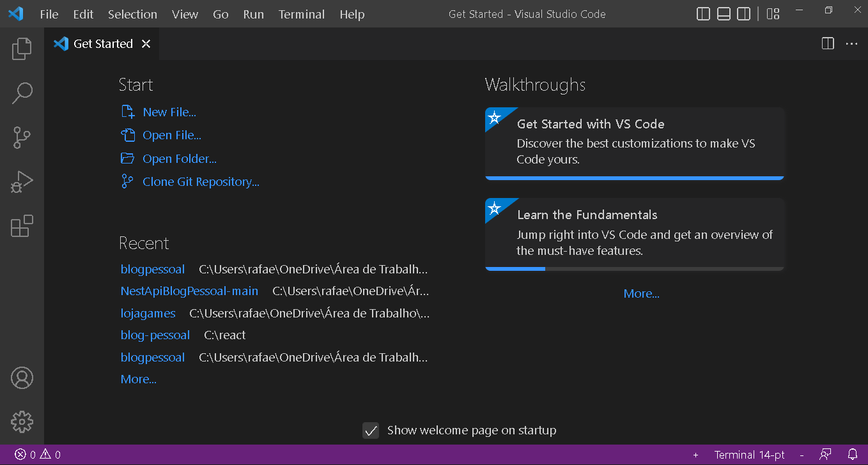Open the Manage gear icon
Screen dimensions: 868x465
pyautogui.click(x=22, y=422)
